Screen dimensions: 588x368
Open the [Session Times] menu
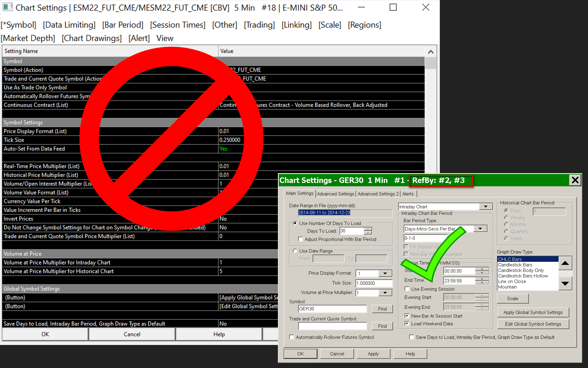click(x=178, y=25)
